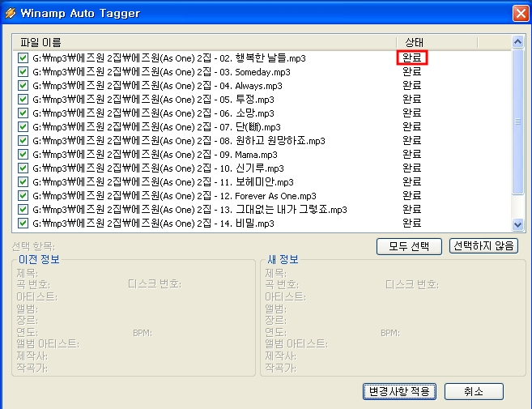Select file name 07. 단(斷).mp3
The height and width of the screenshot is (409, 532).
157,127
